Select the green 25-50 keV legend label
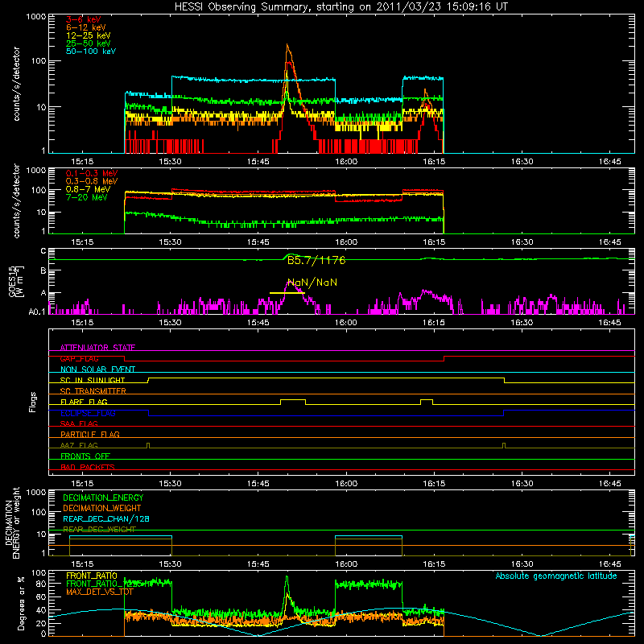This screenshot has height=644, width=644. click(x=89, y=43)
